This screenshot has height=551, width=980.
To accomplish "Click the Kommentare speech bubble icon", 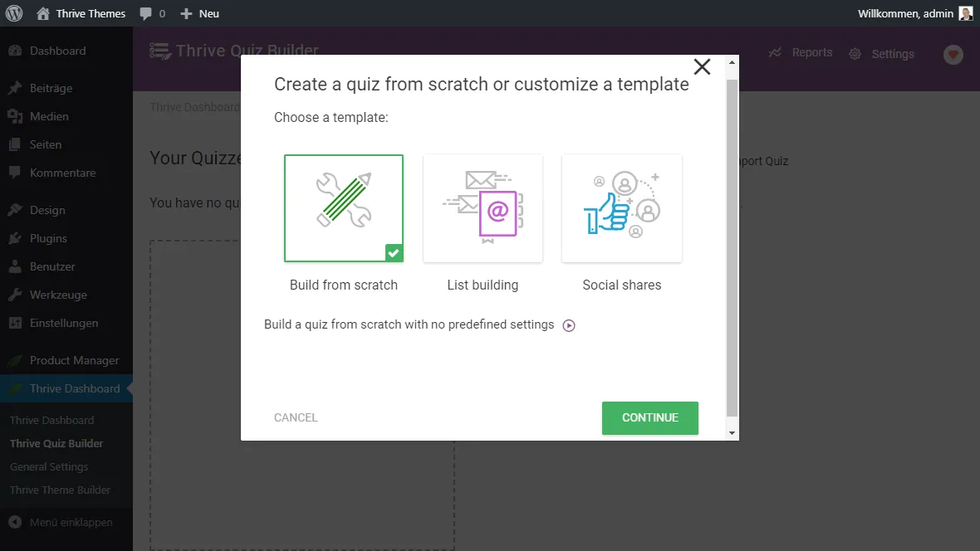I will [15, 173].
